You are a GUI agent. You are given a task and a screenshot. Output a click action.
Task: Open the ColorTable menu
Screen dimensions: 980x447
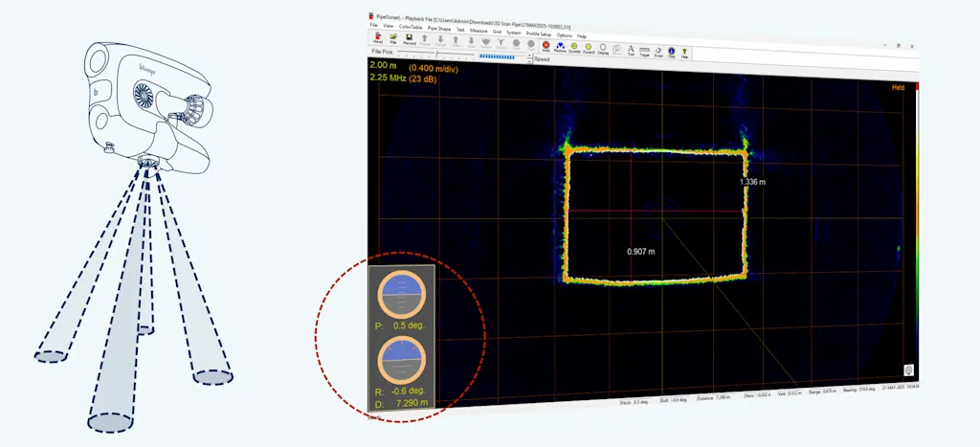[411, 27]
